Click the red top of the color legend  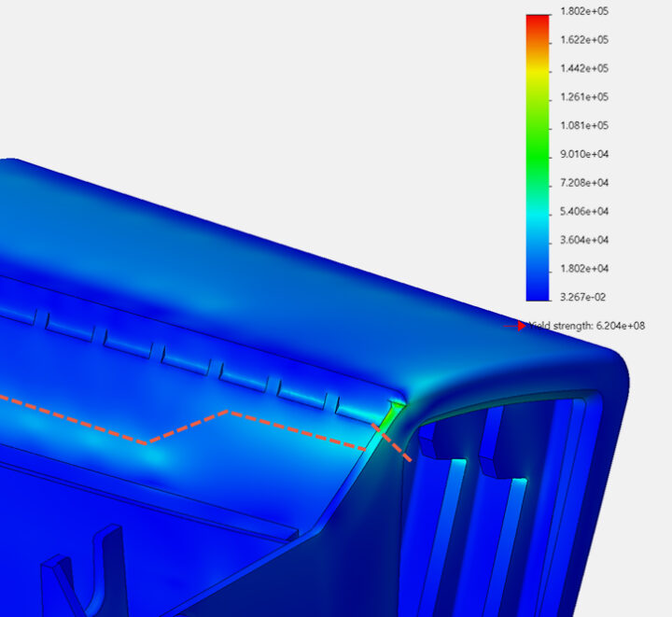[x=537, y=22]
